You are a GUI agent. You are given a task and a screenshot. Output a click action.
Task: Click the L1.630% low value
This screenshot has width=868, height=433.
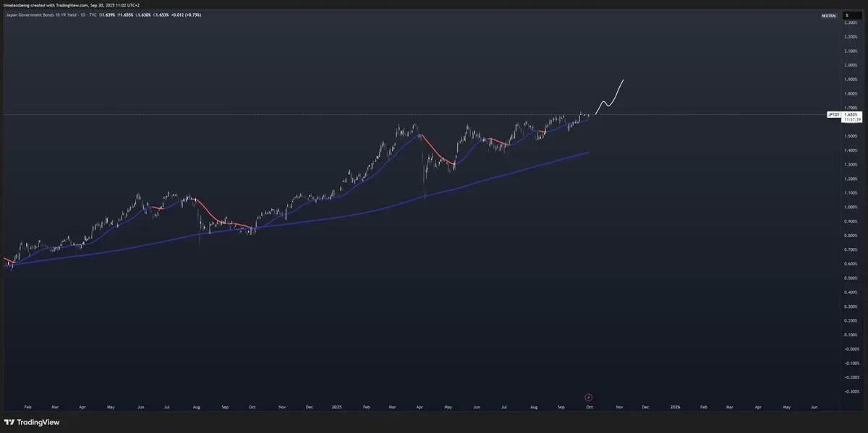point(143,15)
